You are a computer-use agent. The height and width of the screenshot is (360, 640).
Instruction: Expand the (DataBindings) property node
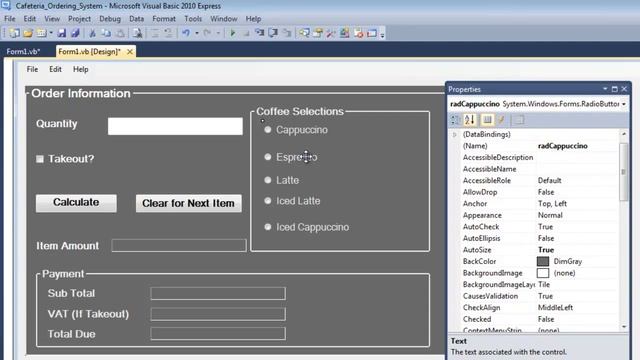point(454,134)
